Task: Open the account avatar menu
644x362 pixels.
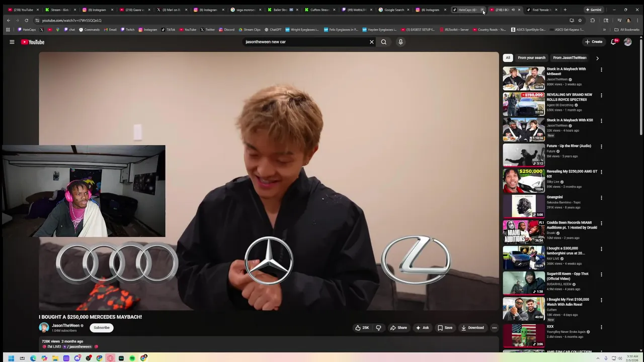Action: 627,42
